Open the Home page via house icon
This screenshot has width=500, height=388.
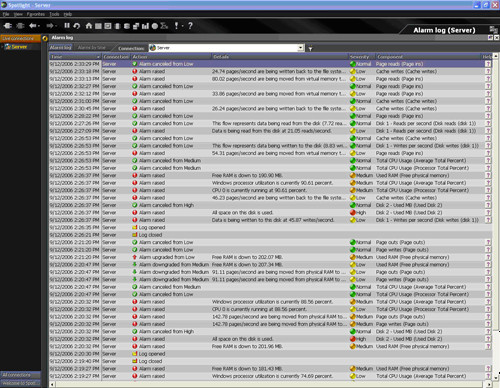[89, 26]
